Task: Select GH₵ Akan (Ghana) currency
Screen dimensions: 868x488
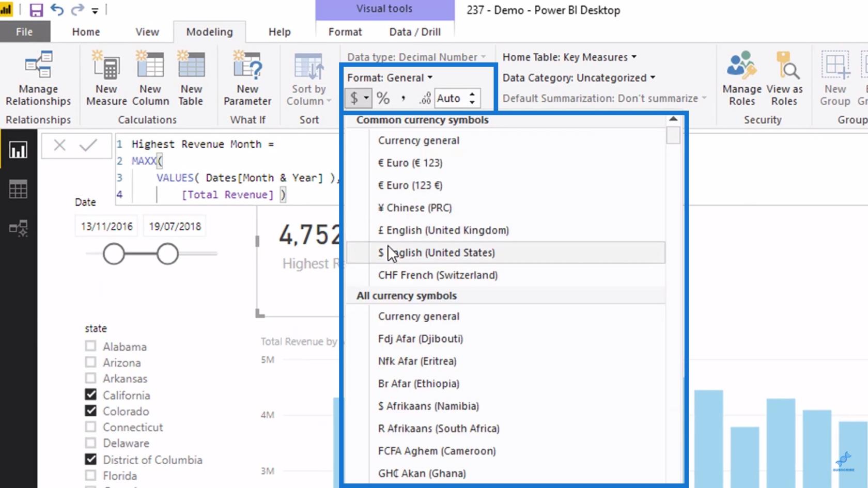Action: [x=506, y=474]
